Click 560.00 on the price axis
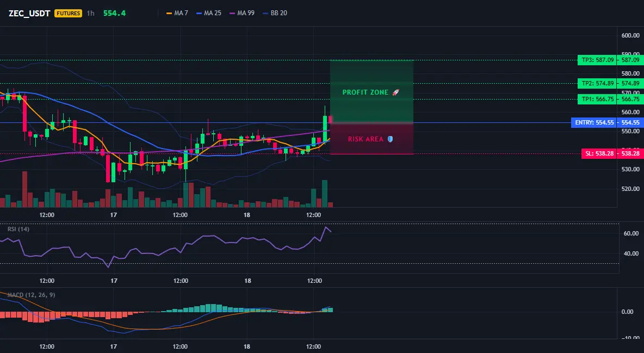644x353 pixels. point(631,112)
